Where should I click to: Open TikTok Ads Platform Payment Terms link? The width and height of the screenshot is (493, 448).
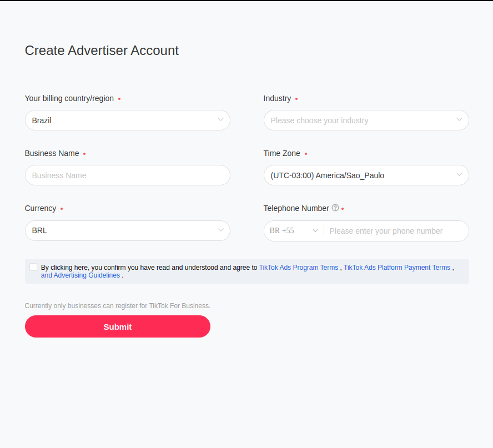(397, 268)
